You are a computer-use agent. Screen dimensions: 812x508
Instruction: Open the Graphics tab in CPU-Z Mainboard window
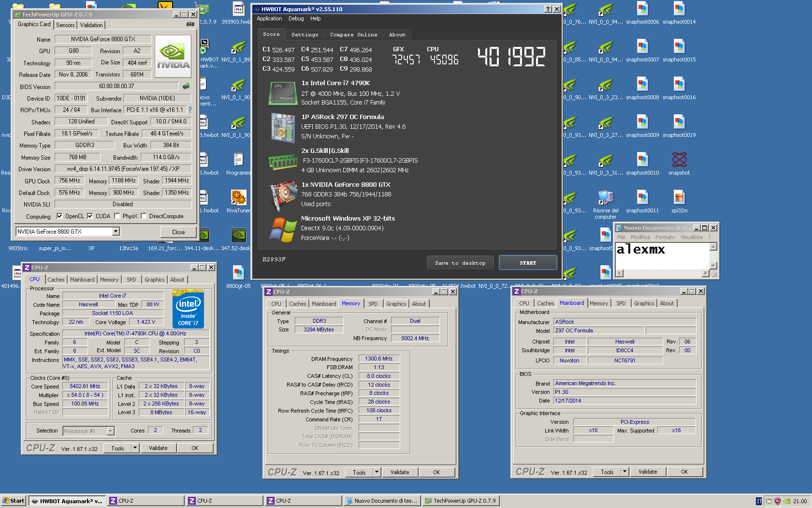[x=644, y=303]
